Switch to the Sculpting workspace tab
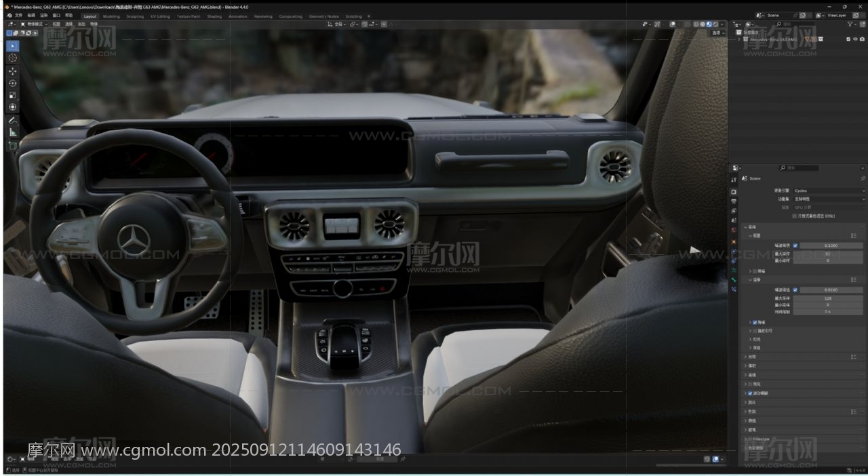Image resolution: width=868 pixels, height=476 pixels. point(135,16)
